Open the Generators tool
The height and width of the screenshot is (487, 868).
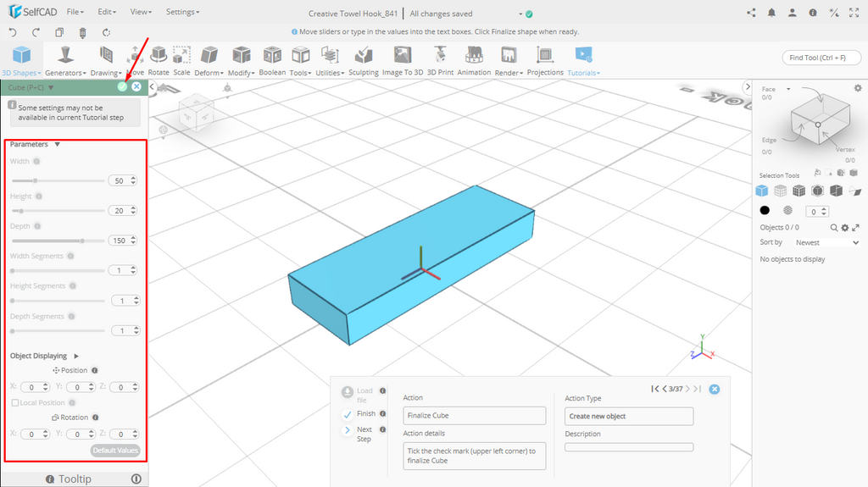tap(65, 61)
